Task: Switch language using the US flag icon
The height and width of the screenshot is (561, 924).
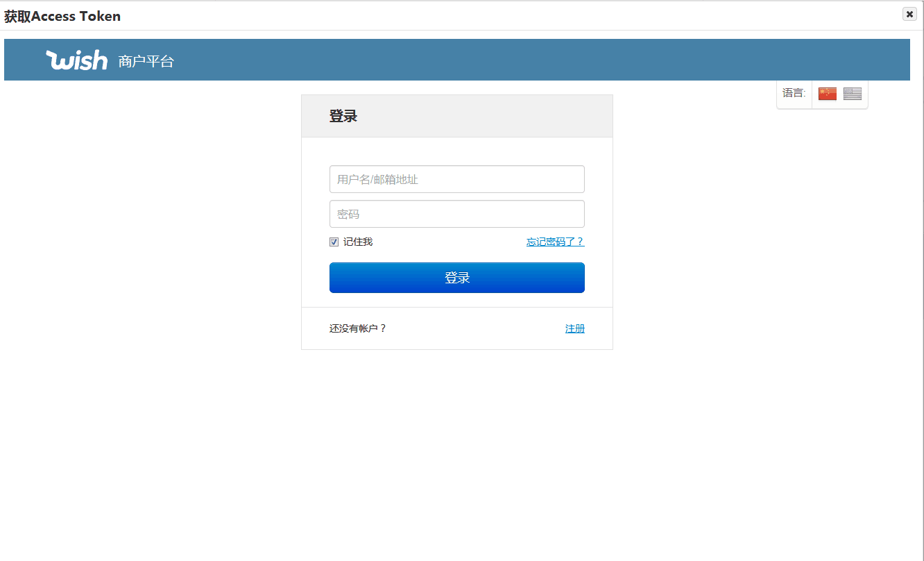Action: pos(852,94)
